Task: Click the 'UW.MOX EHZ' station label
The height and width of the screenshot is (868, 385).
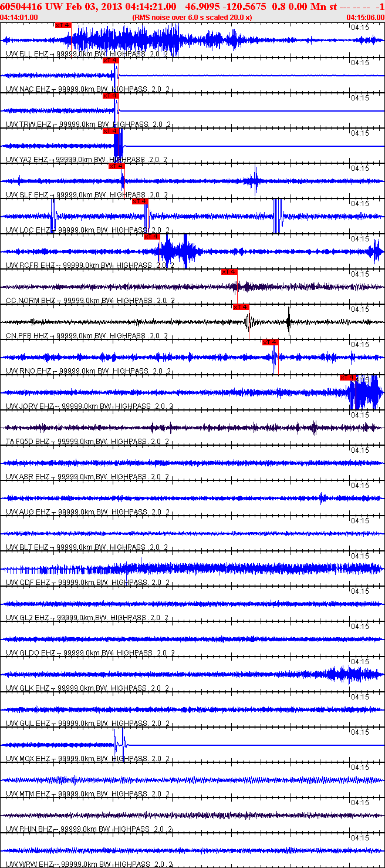Action: click(x=28, y=758)
